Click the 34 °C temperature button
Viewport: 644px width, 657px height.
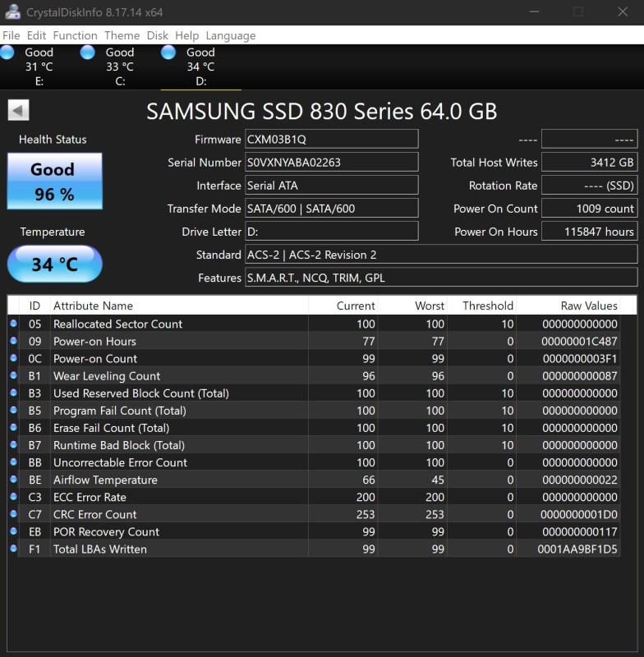54,264
